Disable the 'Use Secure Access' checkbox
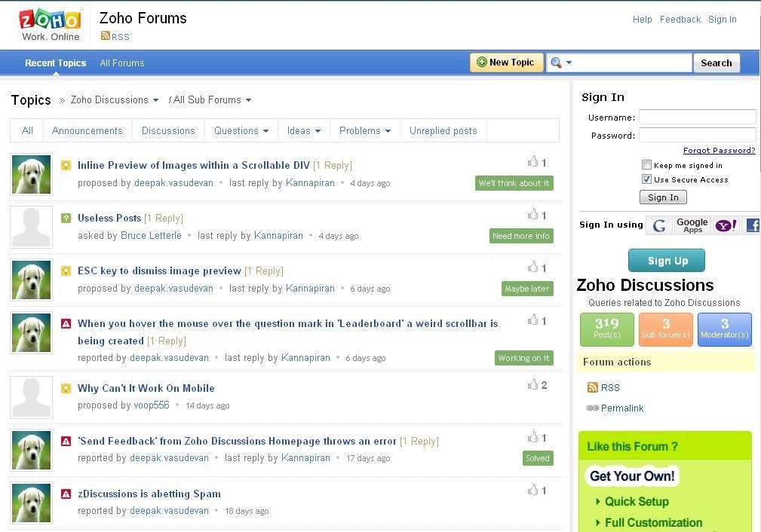The height and width of the screenshot is (532, 761). click(x=646, y=179)
